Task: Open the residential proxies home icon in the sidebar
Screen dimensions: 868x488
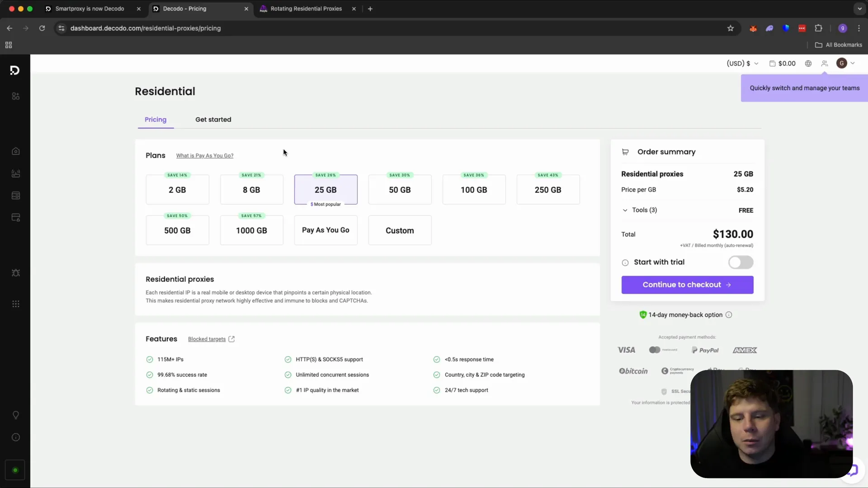Action: tap(16, 151)
